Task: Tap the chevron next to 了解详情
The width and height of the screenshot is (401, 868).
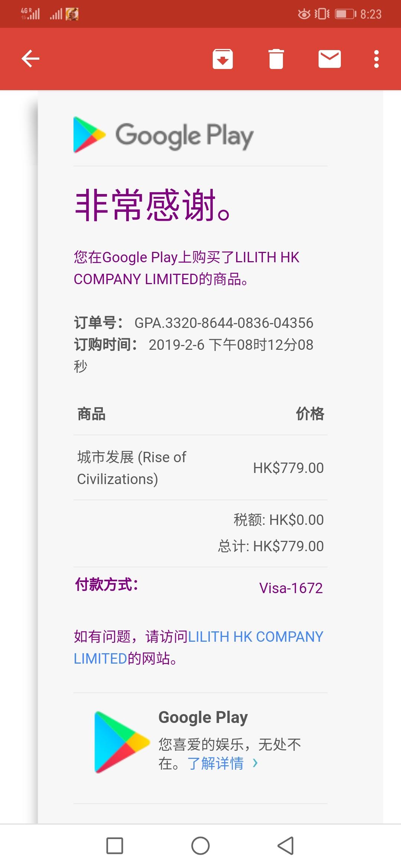Action: (255, 763)
